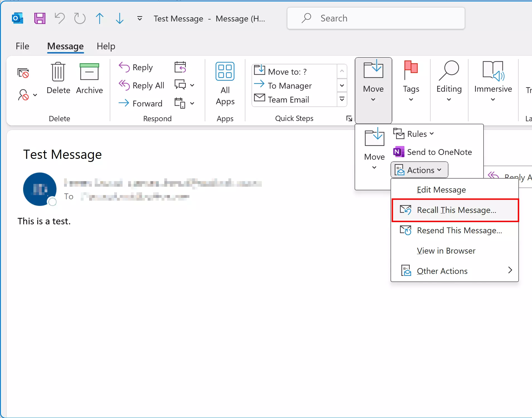
Task: Switch to the Help tab
Action: pyautogui.click(x=106, y=46)
